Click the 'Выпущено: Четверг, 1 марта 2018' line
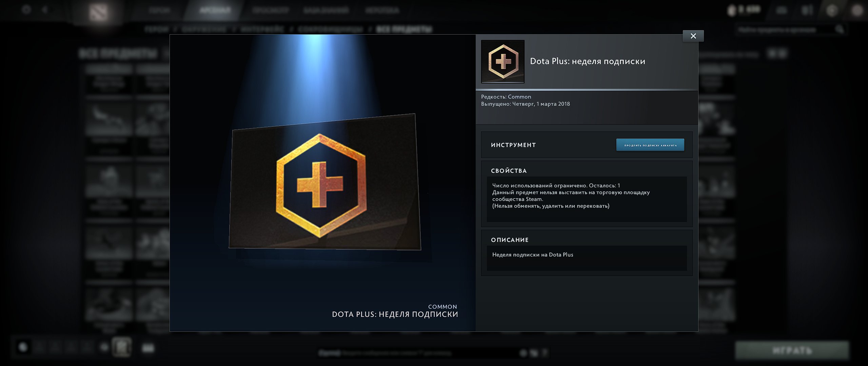Viewport: 868px width, 366px height. (526, 104)
